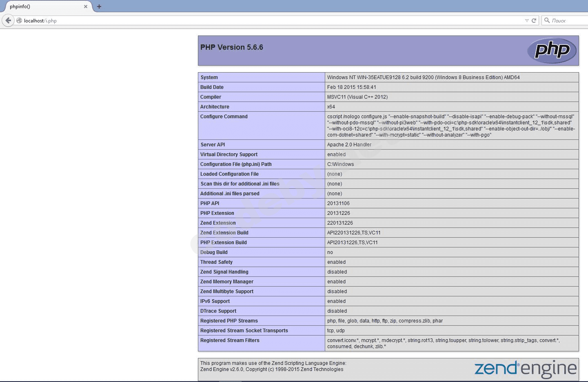The image size is (588, 382).
Task: Click the localhost/i.php address field
Action: [245, 20]
